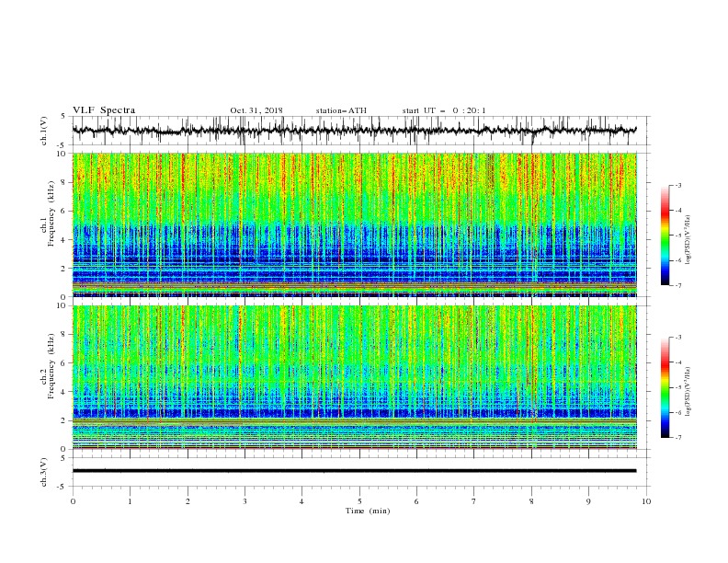Click the 'ch.3(V)' axis label
The width and height of the screenshot is (728, 563).
point(44,472)
